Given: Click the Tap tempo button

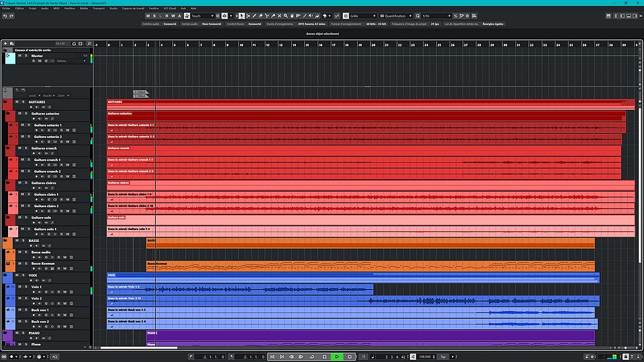Looking at the screenshot, I should [x=443, y=357].
